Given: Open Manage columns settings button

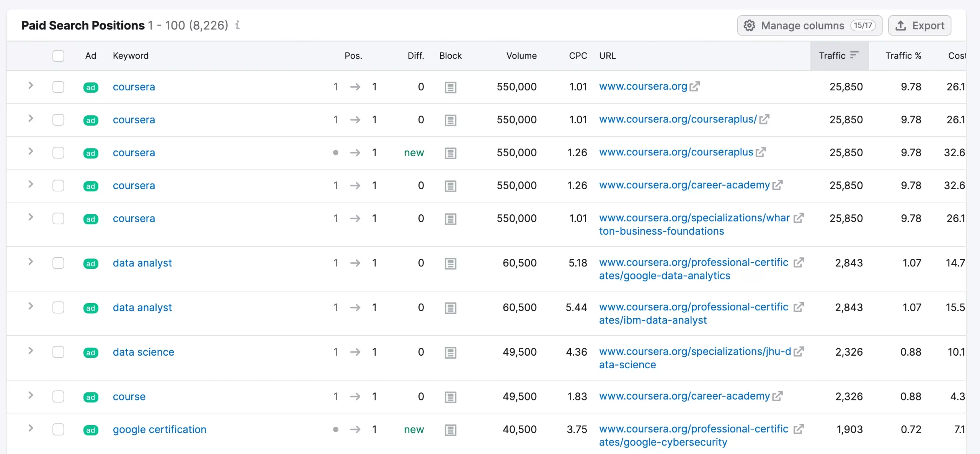Looking at the screenshot, I should pos(809,26).
